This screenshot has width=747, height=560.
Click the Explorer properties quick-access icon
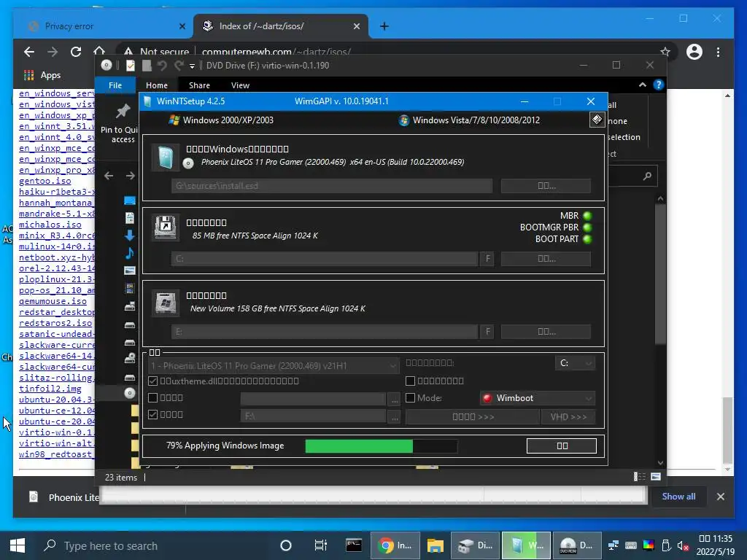point(130,66)
